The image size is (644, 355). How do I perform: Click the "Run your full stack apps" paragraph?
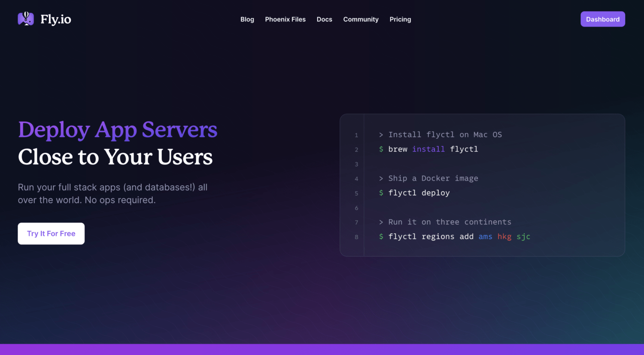[112, 194]
